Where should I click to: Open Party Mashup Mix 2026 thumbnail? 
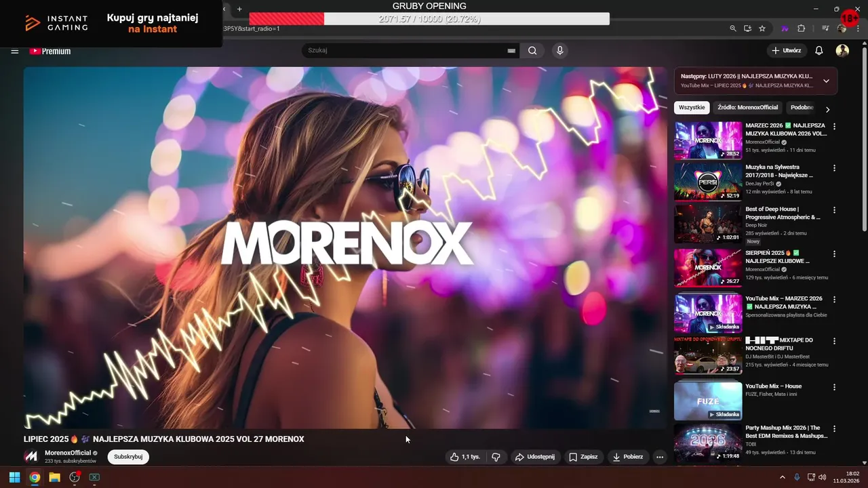click(708, 442)
